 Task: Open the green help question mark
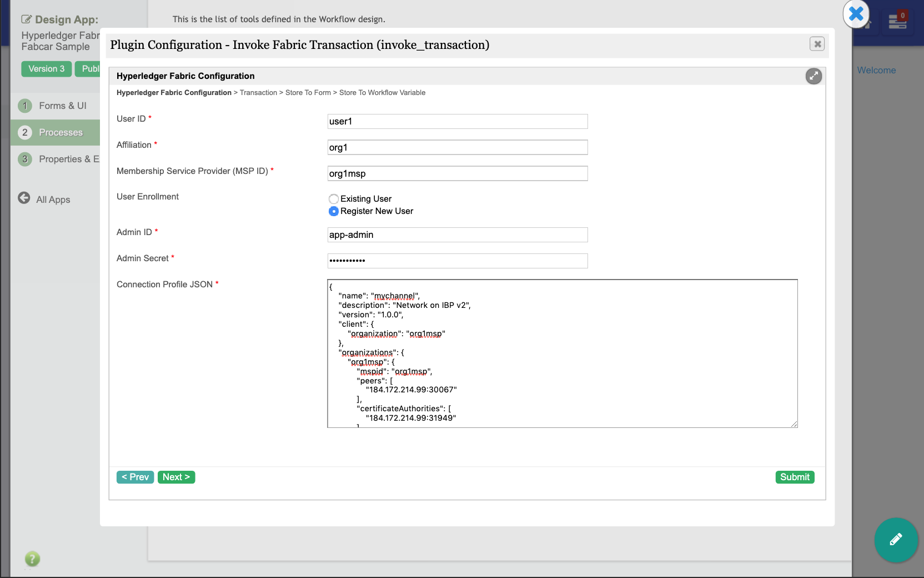32,559
